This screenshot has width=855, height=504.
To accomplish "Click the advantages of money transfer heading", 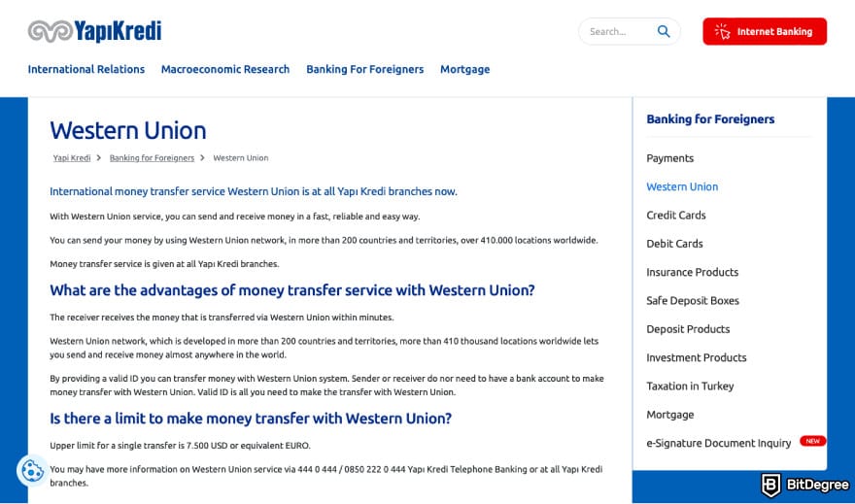I will [292, 290].
